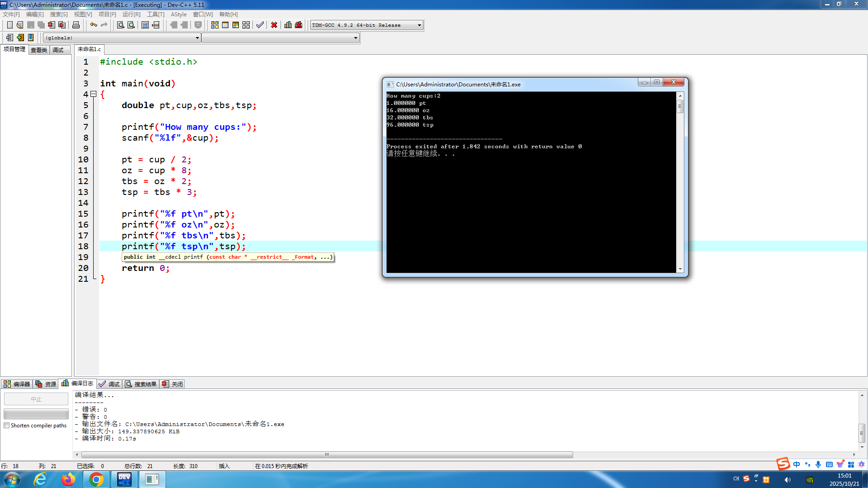
Task: Stop execution with the red X icon
Action: coord(274,25)
